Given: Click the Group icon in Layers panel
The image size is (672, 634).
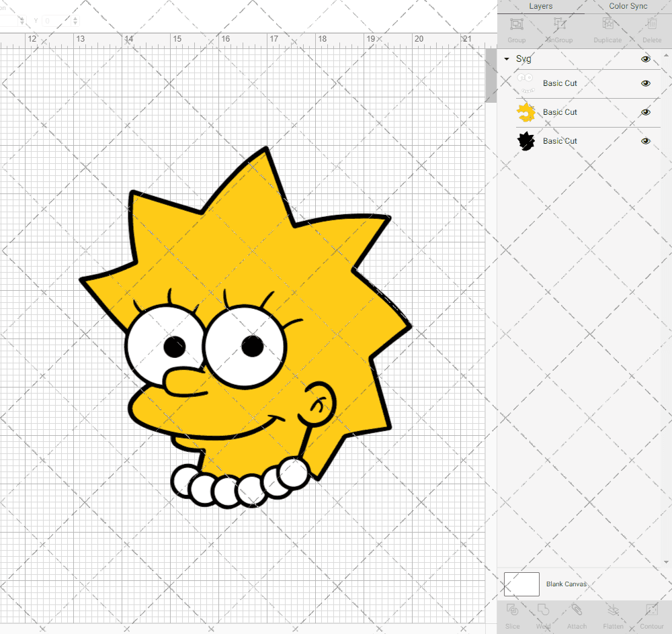Looking at the screenshot, I should pos(516,24).
